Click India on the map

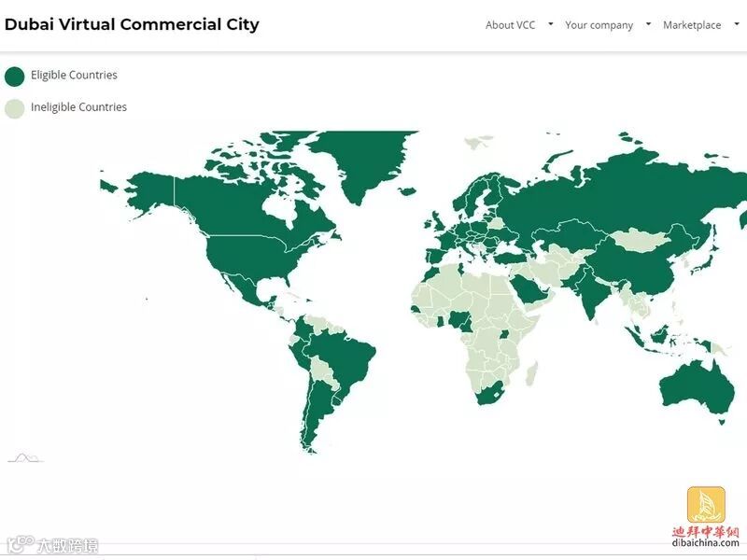(x=591, y=295)
